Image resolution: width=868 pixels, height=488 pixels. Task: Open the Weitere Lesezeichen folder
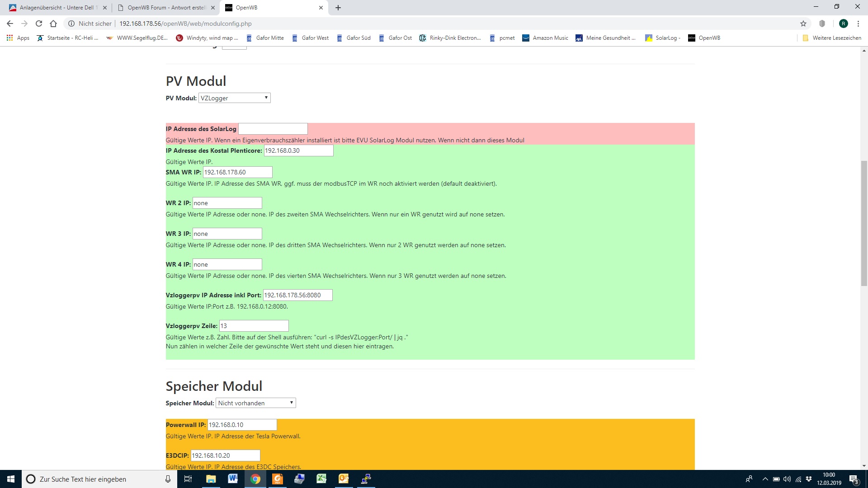(832, 38)
